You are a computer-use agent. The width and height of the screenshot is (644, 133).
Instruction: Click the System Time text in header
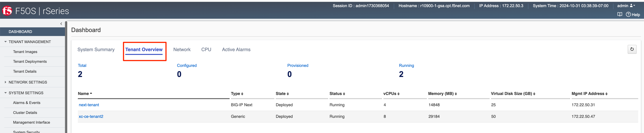point(570,6)
